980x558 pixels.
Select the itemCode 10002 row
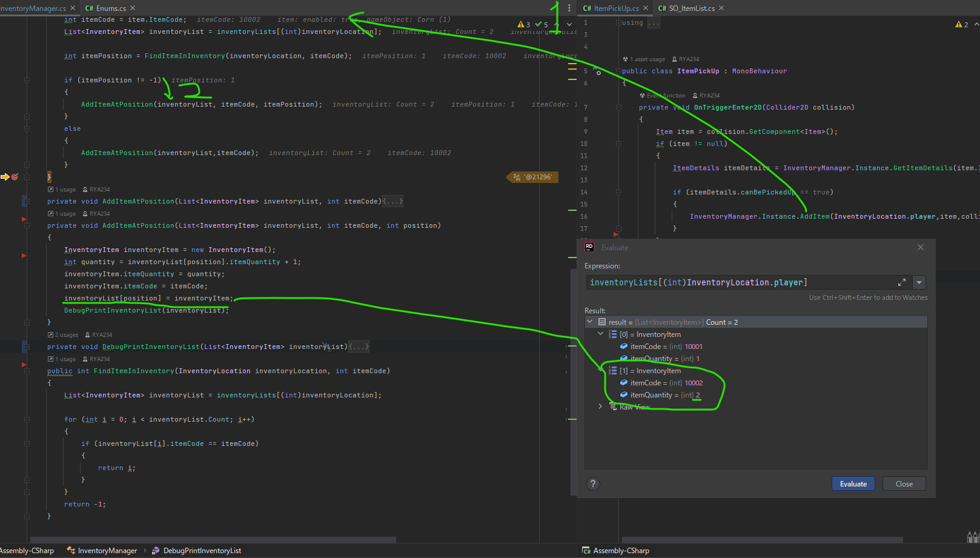[756, 383]
